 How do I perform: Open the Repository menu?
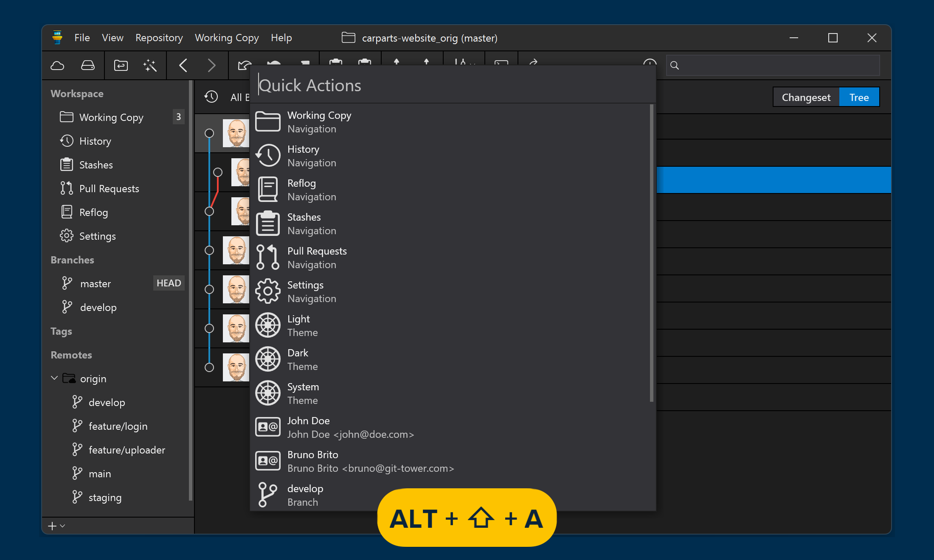159,38
